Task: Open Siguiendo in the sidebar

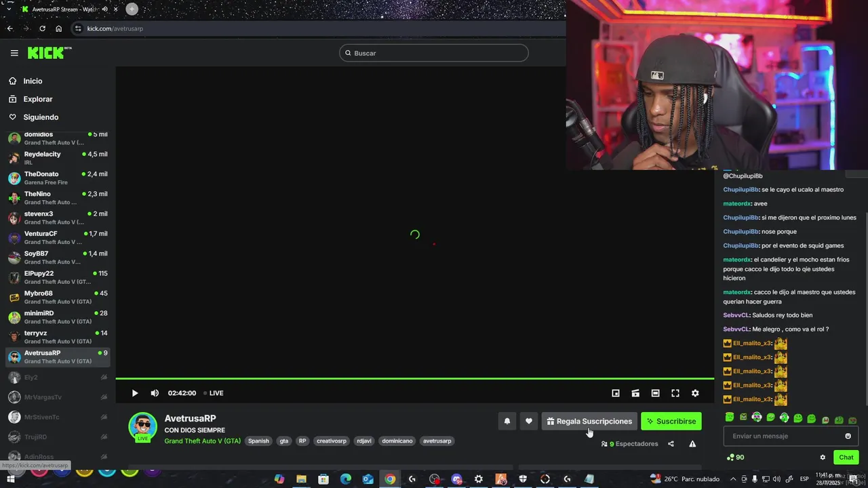Action: pos(41,117)
